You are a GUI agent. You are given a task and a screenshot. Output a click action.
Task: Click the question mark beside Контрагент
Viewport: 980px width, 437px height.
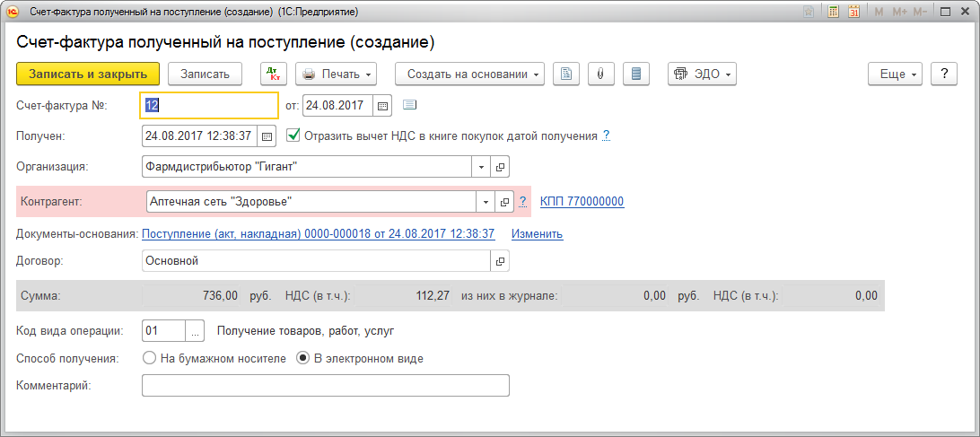524,201
